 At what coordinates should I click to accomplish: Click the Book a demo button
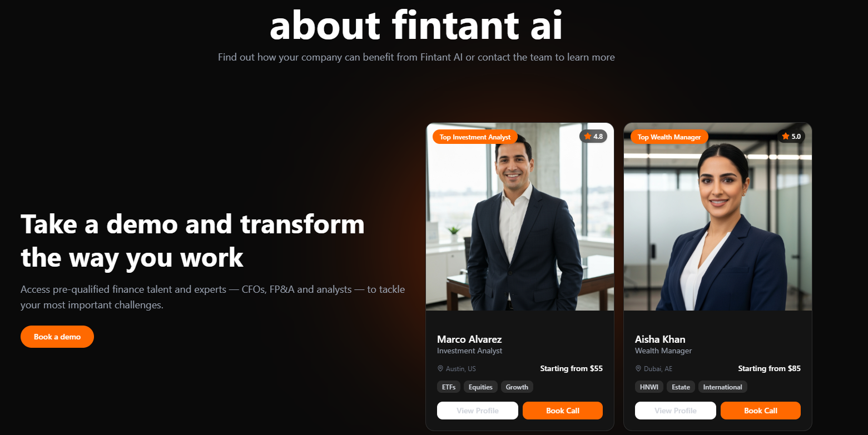point(57,337)
